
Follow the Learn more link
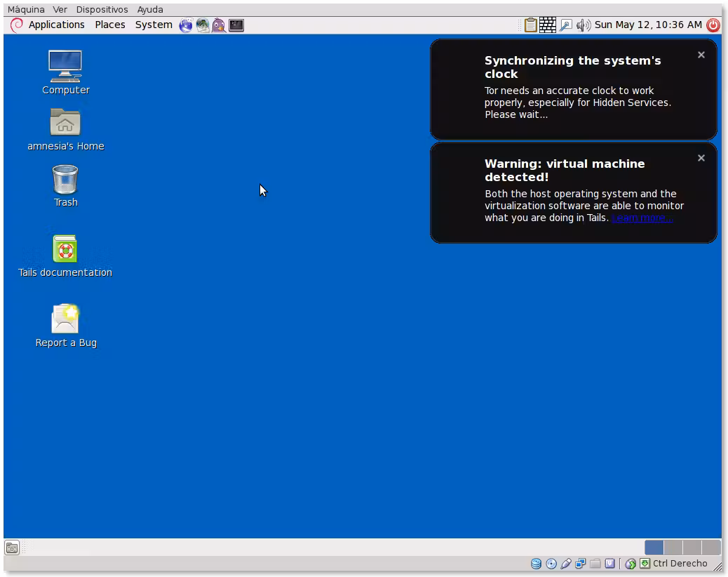pyautogui.click(x=641, y=218)
